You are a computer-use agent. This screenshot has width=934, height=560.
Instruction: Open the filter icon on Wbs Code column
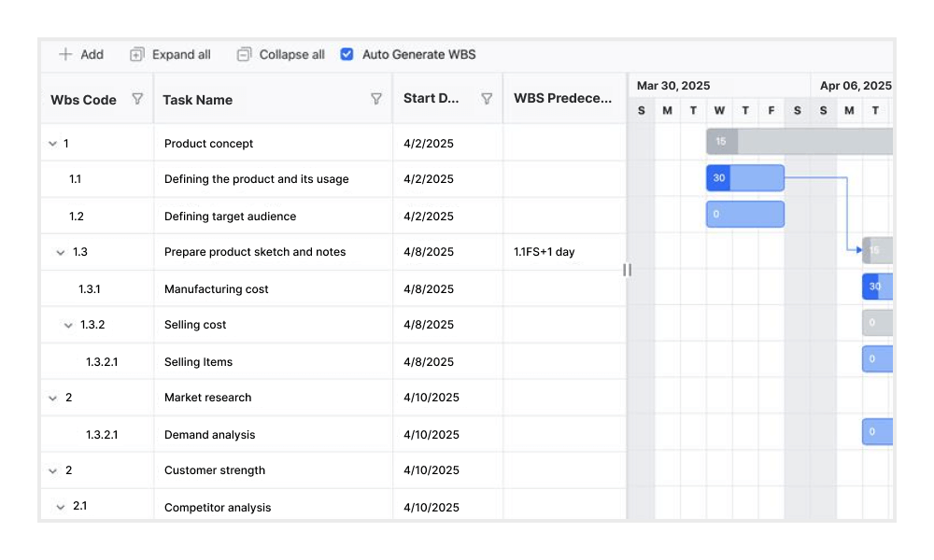pos(136,99)
